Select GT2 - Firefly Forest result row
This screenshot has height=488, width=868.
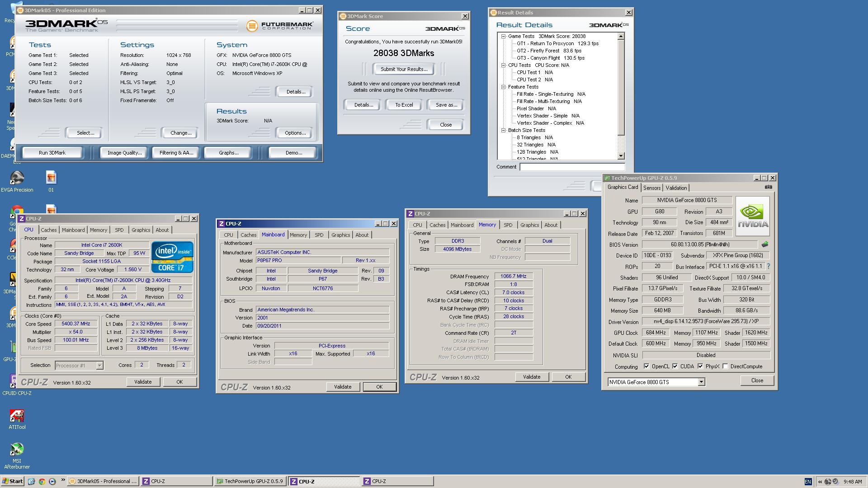tap(549, 51)
